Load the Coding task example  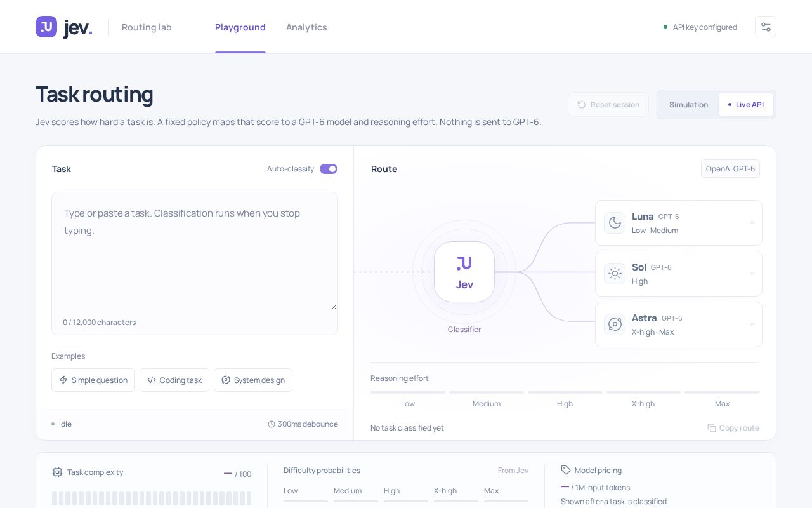pos(174,380)
